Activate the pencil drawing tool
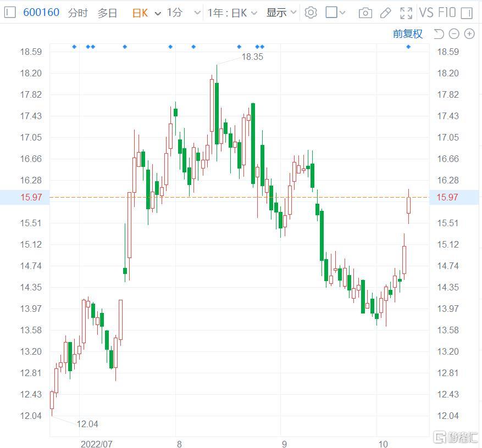The width and height of the screenshot is (482, 448). point(385,13)
